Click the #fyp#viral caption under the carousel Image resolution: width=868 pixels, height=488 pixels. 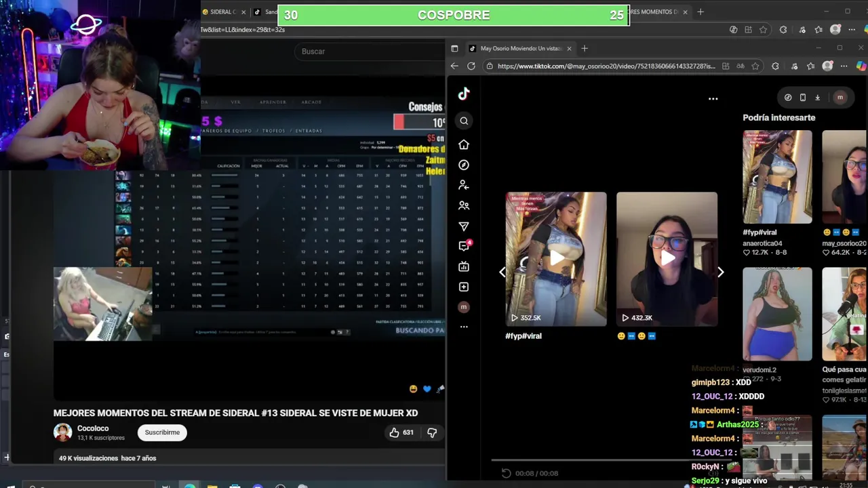point(524,336)
